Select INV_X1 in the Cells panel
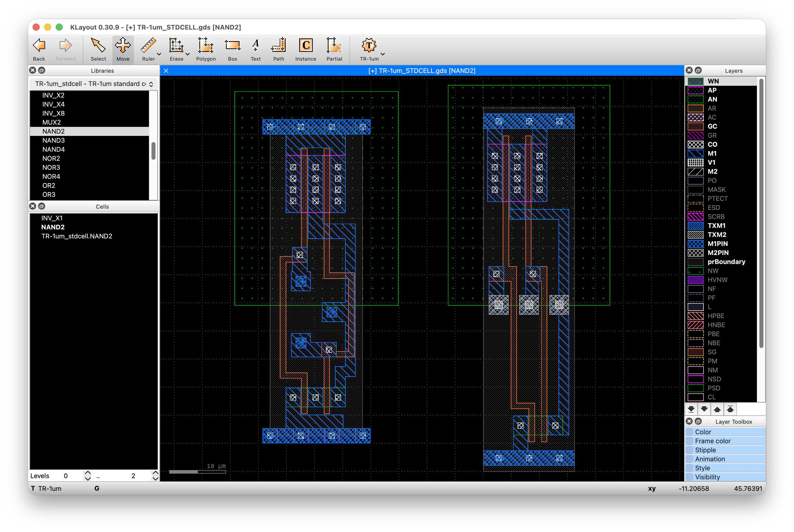Image resolution: width=794 pixels, height=532 pixels. point(94,218)
